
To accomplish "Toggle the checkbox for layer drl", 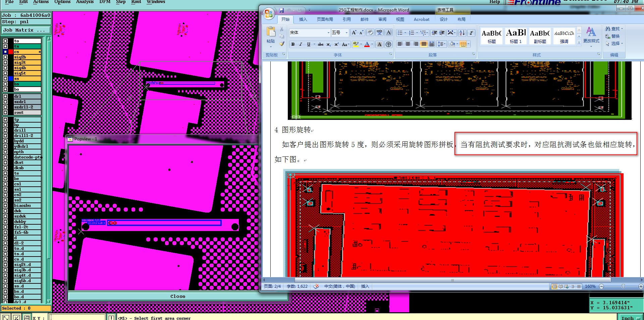I will point(5,96).
